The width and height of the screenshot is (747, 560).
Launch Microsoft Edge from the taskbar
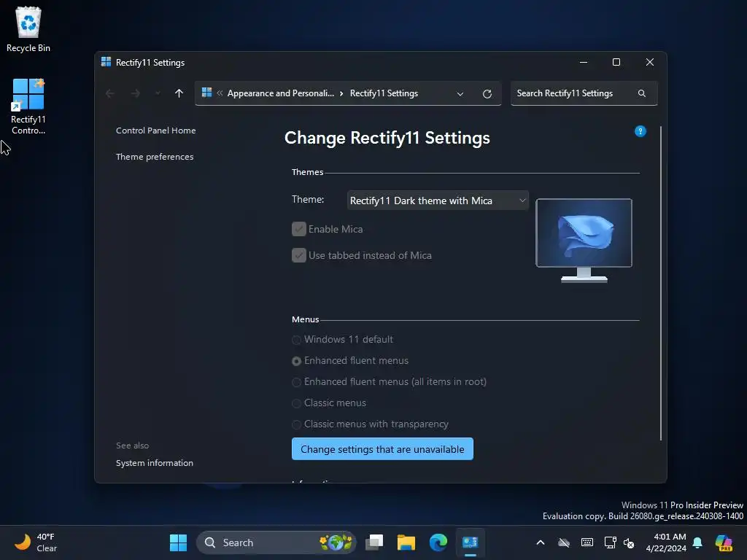click(x=438, y=542)
